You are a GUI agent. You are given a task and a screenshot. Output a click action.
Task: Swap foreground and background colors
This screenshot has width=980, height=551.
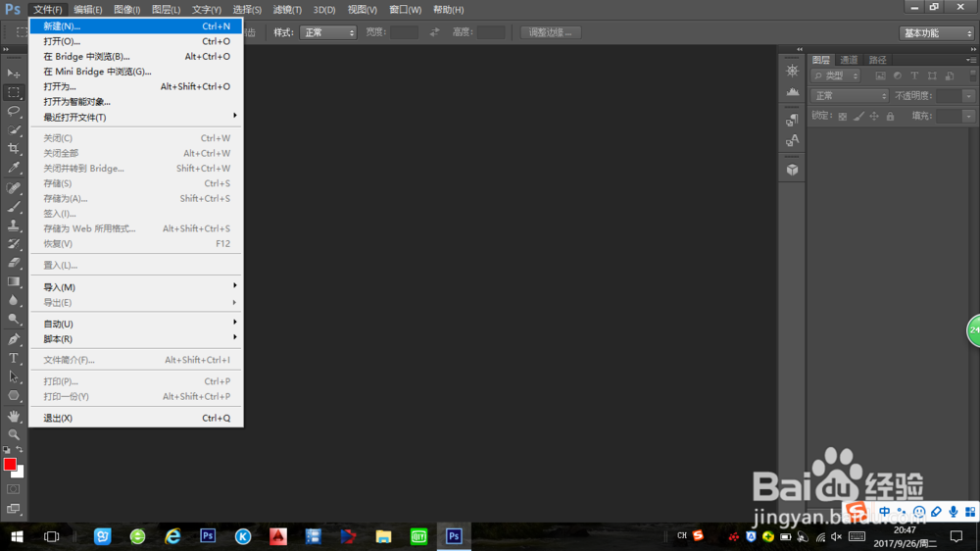point(20,450)
